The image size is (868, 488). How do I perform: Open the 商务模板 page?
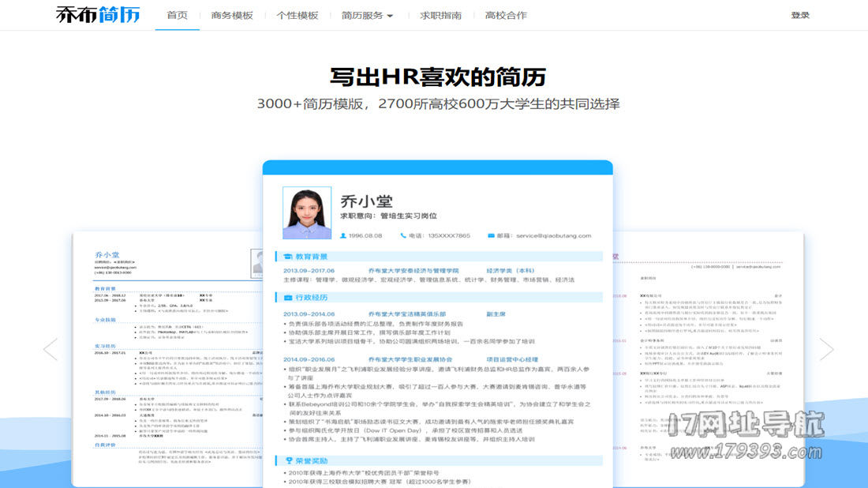pyautogui.click(x=232, y=15)
